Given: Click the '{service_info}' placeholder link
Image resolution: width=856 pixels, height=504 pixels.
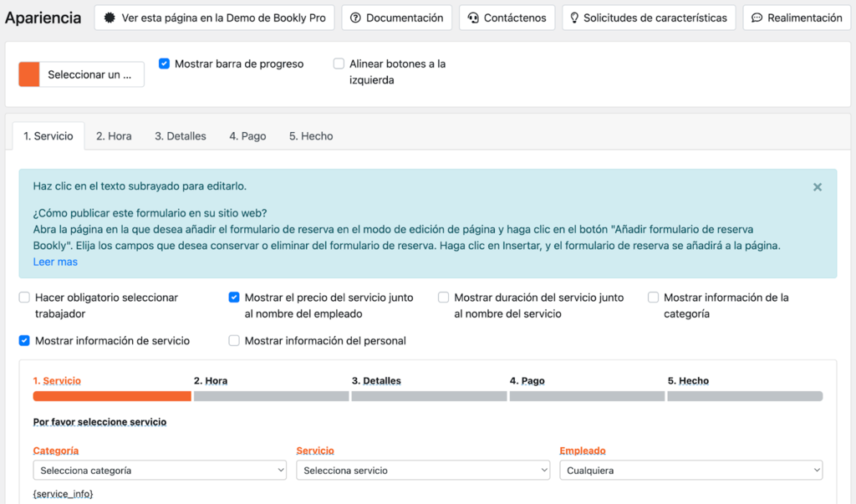Looking at the screenshot, I should coord(63,493).
